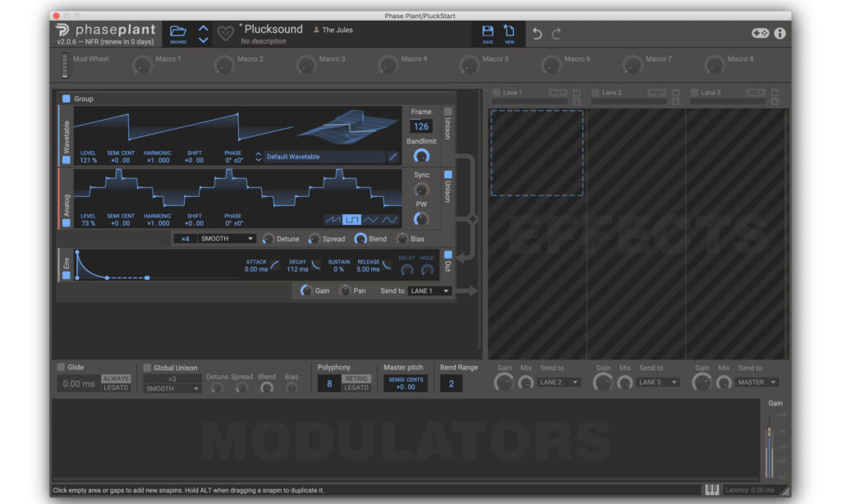Screen dimensions: 841x504
Task: Edit the Default Wavetable with pencil icon
Action: click(x=393, y=157)
